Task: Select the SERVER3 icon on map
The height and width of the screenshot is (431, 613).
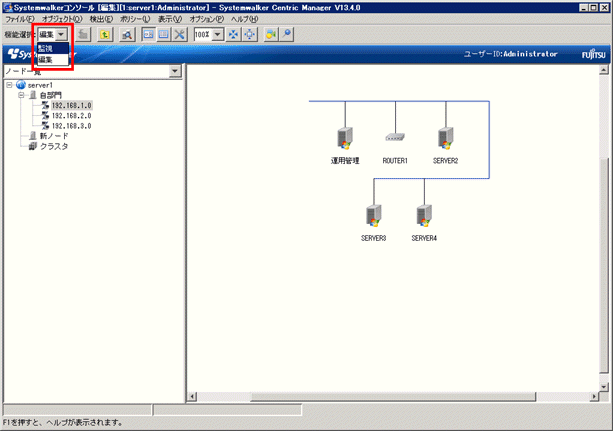Action: point(374,216)
